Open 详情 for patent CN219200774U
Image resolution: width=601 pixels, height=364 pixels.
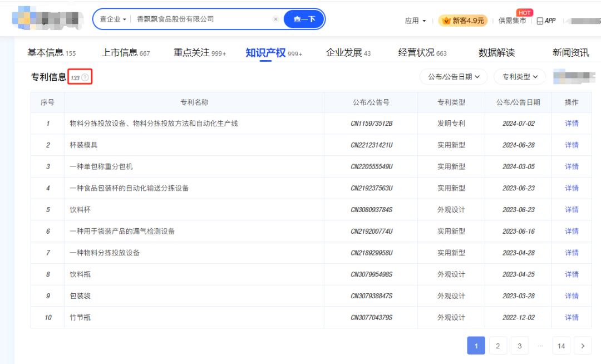[x=572, y=231]
